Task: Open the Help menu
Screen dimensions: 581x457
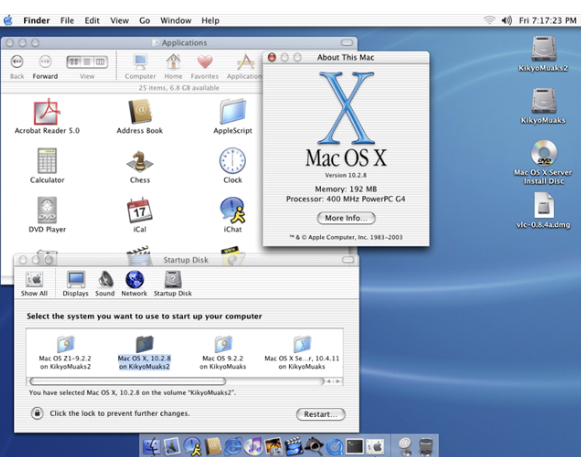Action: point(210,20)
